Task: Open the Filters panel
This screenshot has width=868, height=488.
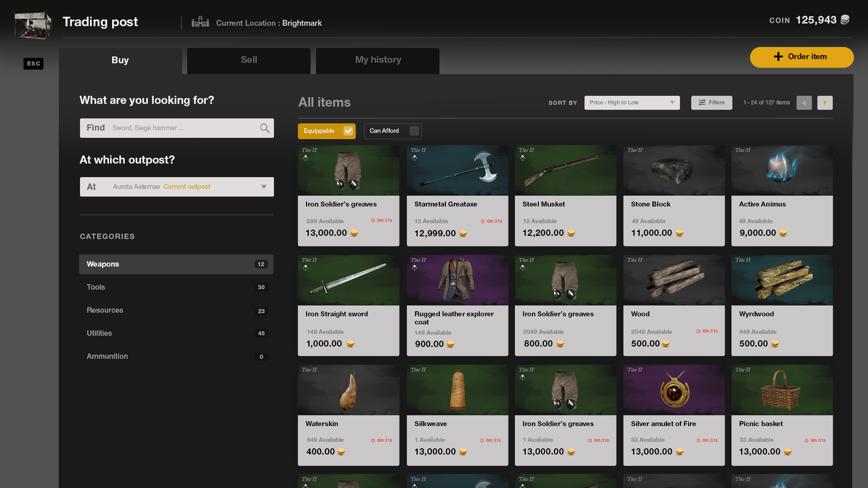Action: 711,103
